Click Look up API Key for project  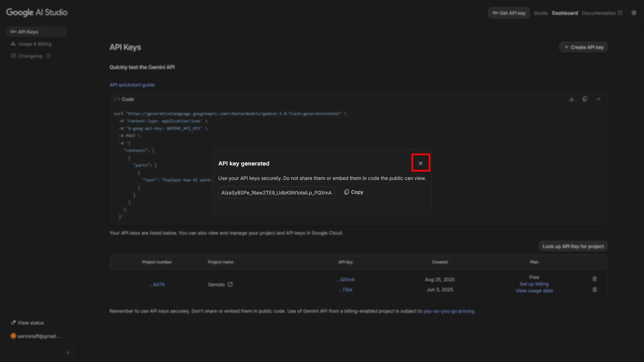coord(573,246)
